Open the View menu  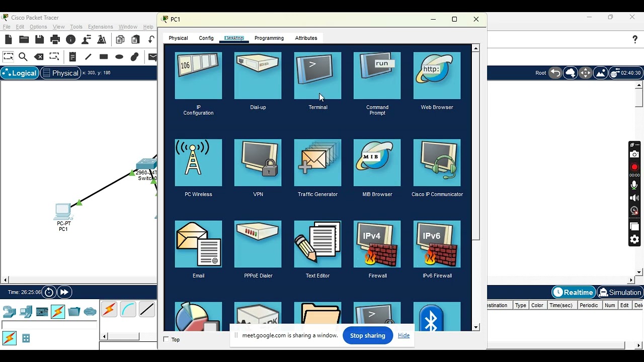(59, 27)
